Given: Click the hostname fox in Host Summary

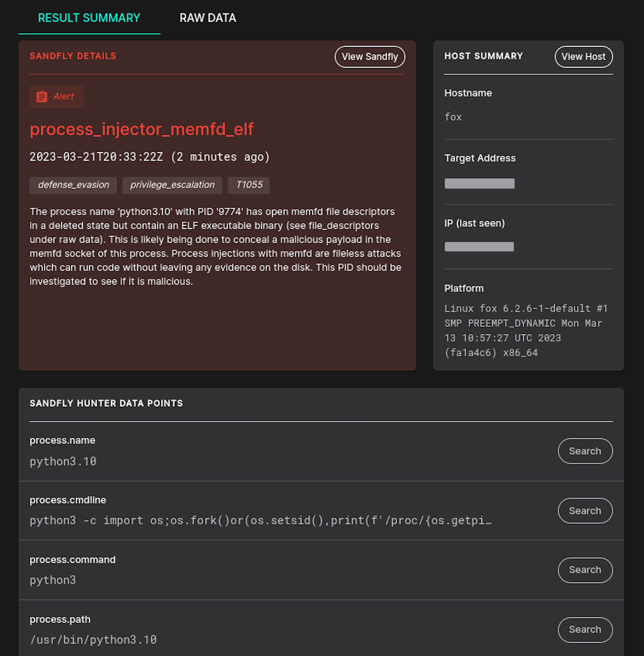Looking at the screenshot, I should pos(453,116).
